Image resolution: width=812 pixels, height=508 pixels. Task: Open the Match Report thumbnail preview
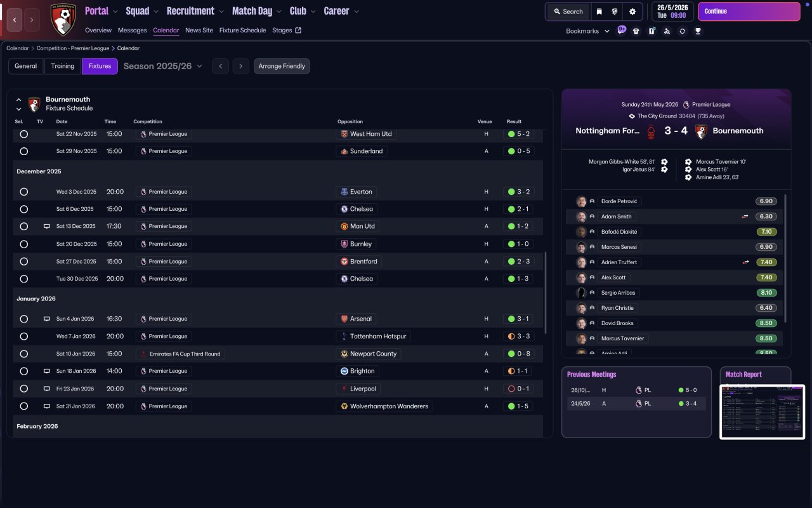tap(762, 411)
